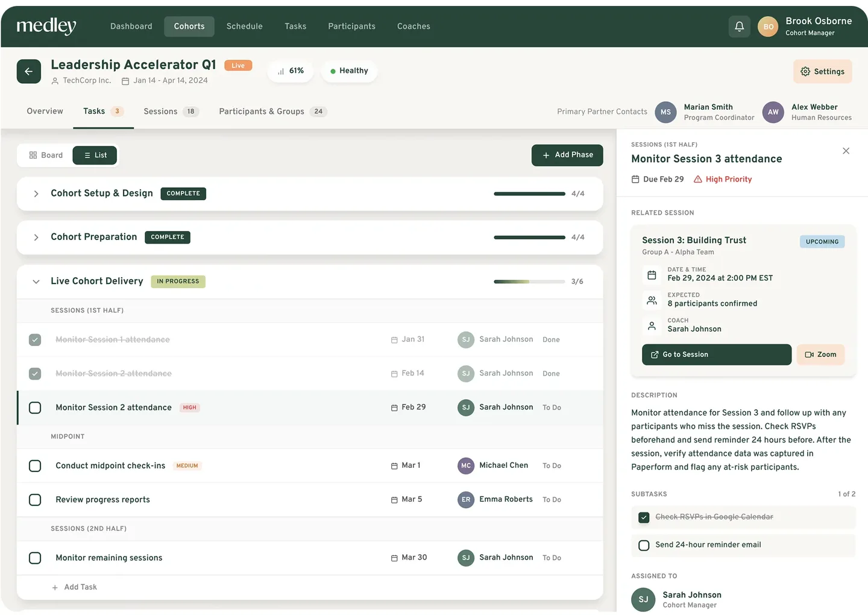The image size is (868, 615).
Task: Check Send 24-hour reminder email subtask
Action: tap(644, 545)
